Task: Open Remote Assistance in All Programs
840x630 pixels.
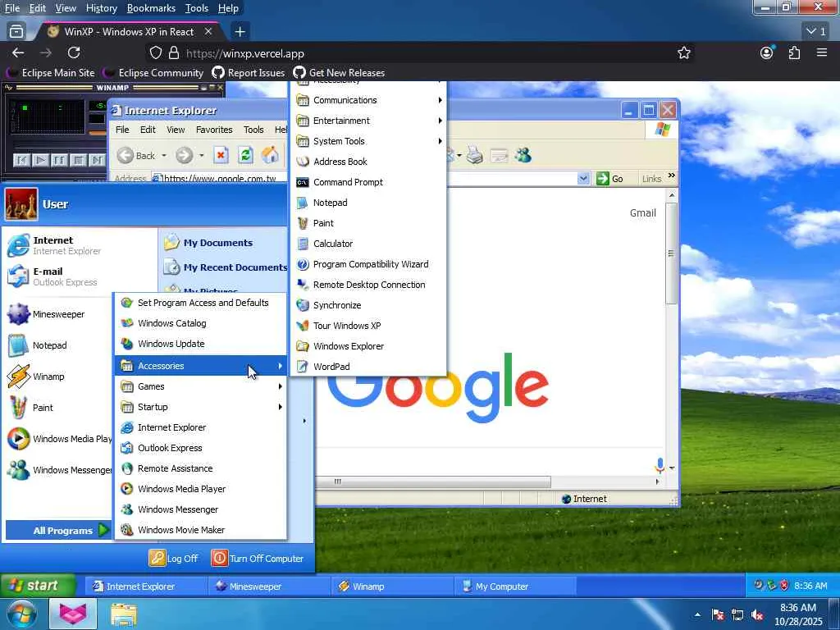Action: tap(201, 468)
